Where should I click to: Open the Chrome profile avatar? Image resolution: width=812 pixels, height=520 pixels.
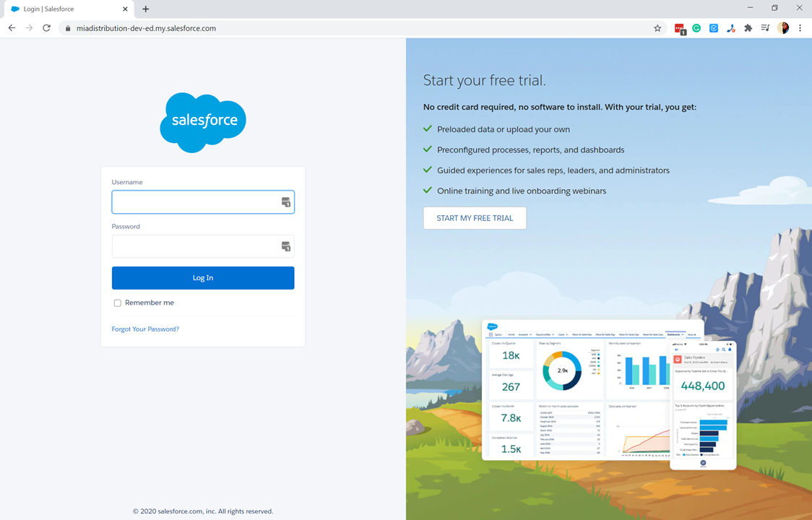coord(783,28)
